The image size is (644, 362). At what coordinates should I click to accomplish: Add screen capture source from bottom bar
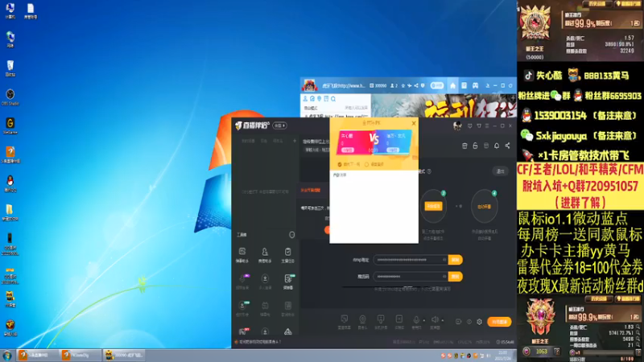pos(345,321)
